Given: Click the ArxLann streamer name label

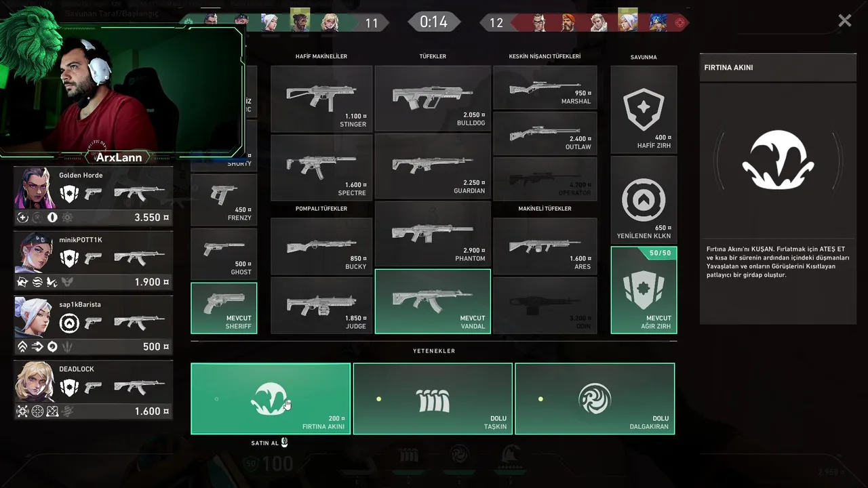Looking at the screenshot, I should (x=119, y=157).
